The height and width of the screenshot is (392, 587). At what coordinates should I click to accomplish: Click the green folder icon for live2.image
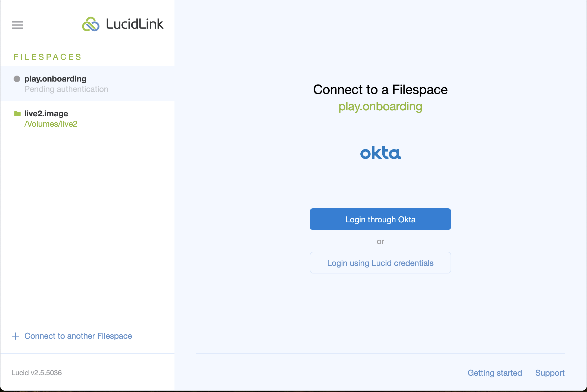click(x=17, y=114)
